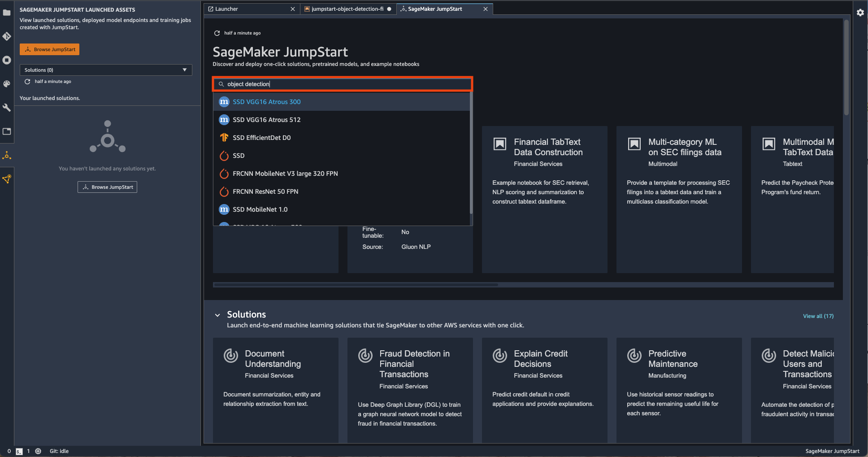
Task: Switch to the Launcher tab
Action: (x=252, y=9)
